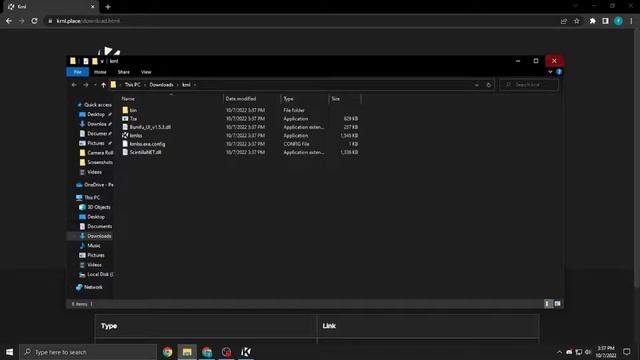Image resolution: width=640 pixels, height=360 pixels.
Task: Click the Chrome address bar URL
Action: click(88, 21)
